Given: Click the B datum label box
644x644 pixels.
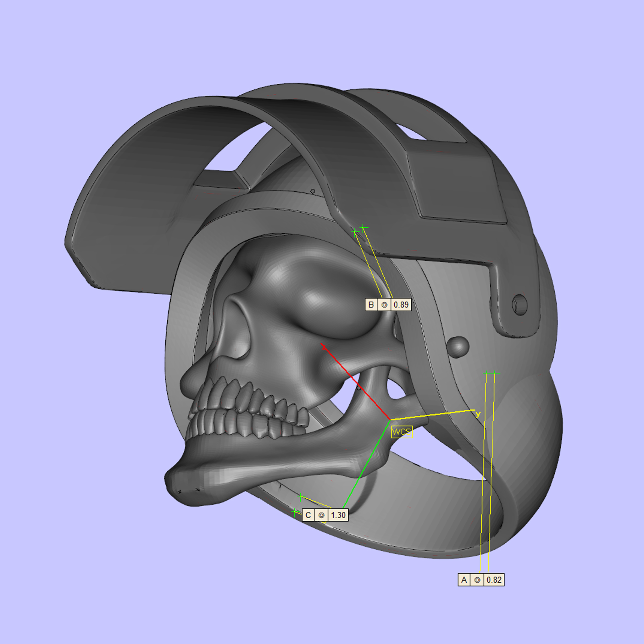Looking at the screenshot, I should tap(371, 305).
